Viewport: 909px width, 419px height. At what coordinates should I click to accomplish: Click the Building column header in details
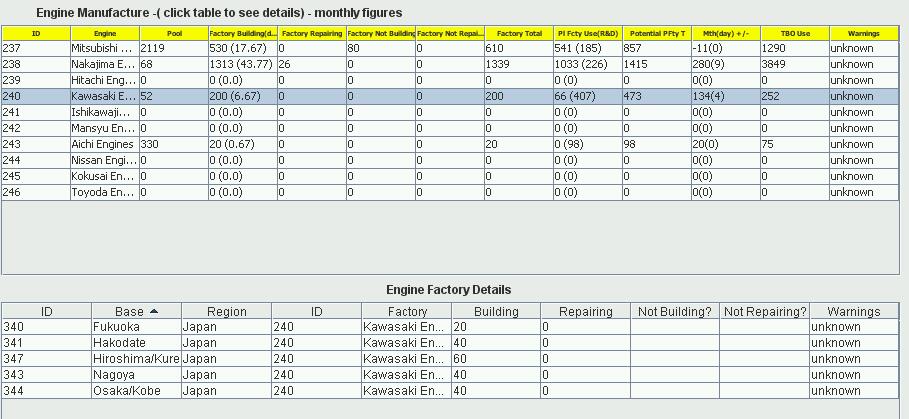pos(495,312)
